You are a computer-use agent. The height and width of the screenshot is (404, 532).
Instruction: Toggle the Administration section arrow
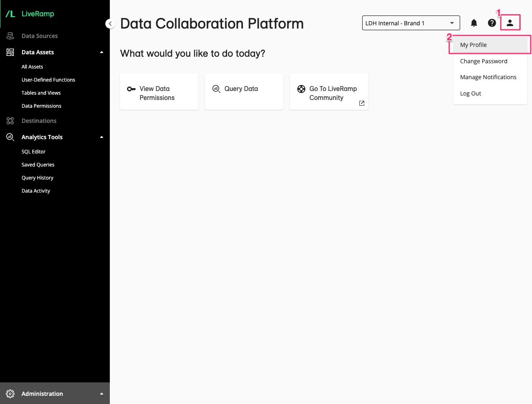[x=102, y=394]
